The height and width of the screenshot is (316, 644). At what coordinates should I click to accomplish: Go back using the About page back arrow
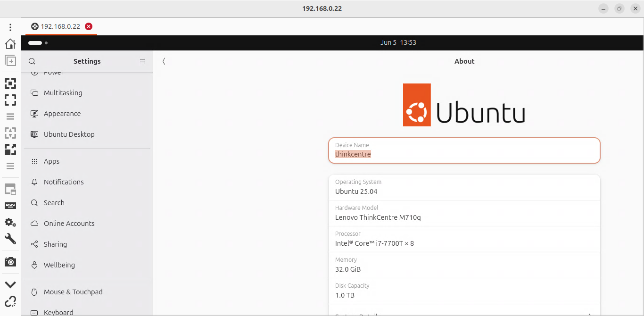(x=164, y=61)
